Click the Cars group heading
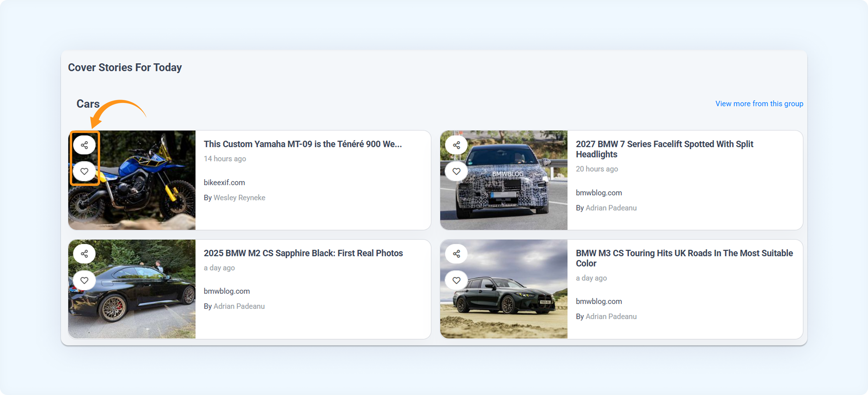The image size is (868, 395). pos(88,104)
